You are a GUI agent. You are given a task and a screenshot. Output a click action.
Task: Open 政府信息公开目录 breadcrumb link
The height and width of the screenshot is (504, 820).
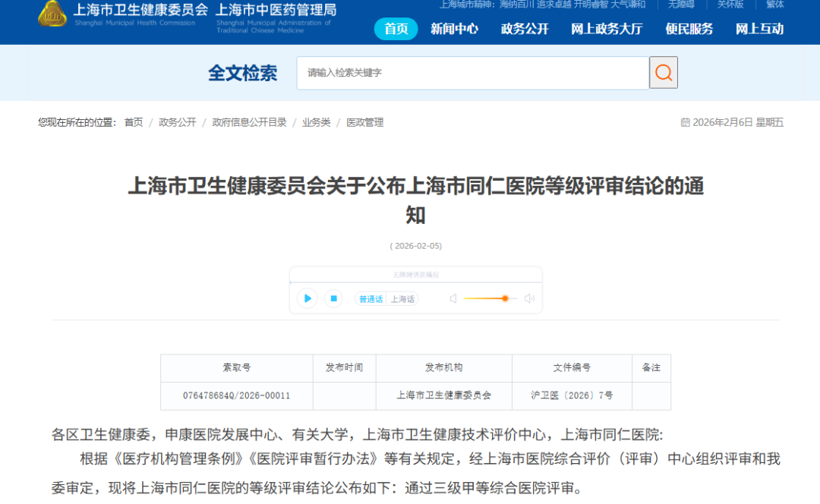[x=249, y=122]
